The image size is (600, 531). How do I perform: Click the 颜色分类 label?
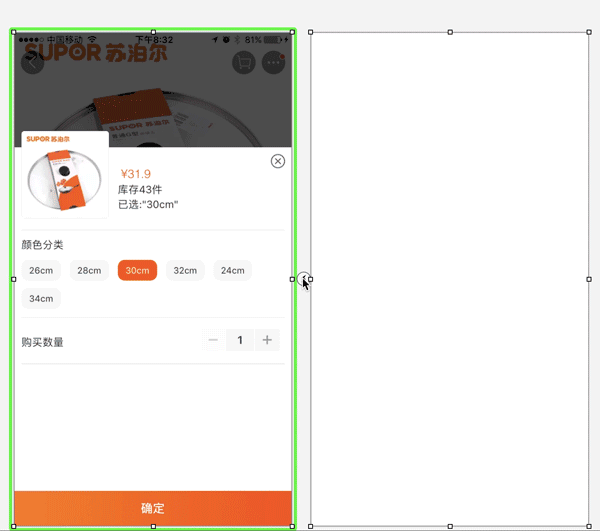coord(42,245)
